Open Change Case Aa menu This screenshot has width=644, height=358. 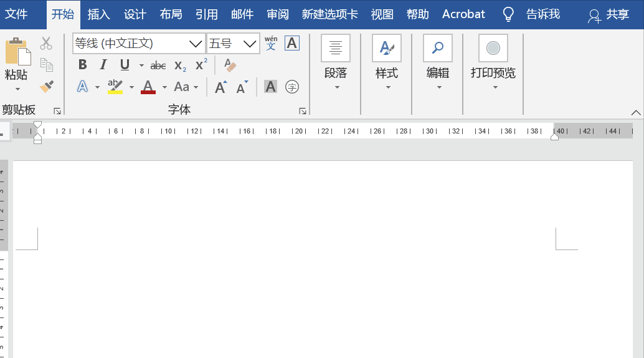(x=186, y=87)
